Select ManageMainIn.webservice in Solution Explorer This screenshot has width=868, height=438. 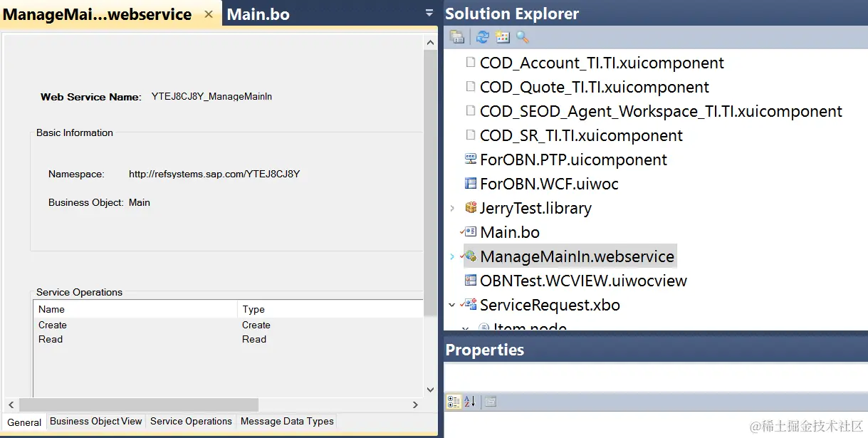click(577, 256)
